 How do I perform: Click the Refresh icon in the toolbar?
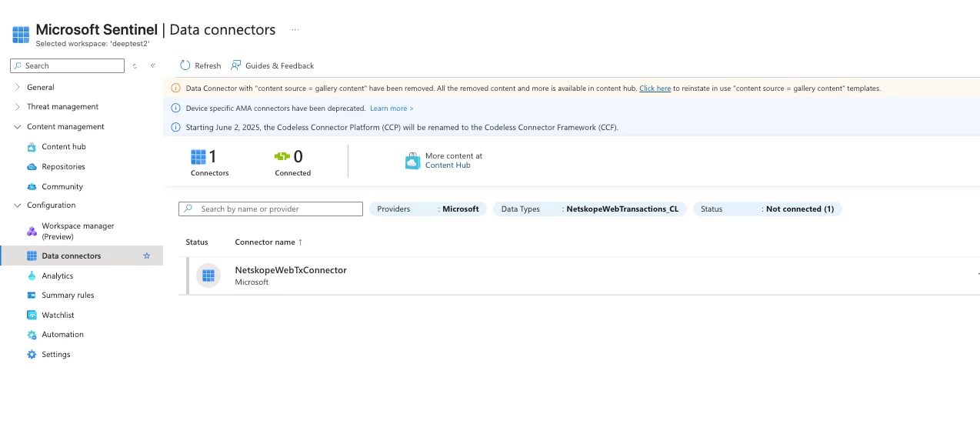pyautogui.click(x=185, y=65)
